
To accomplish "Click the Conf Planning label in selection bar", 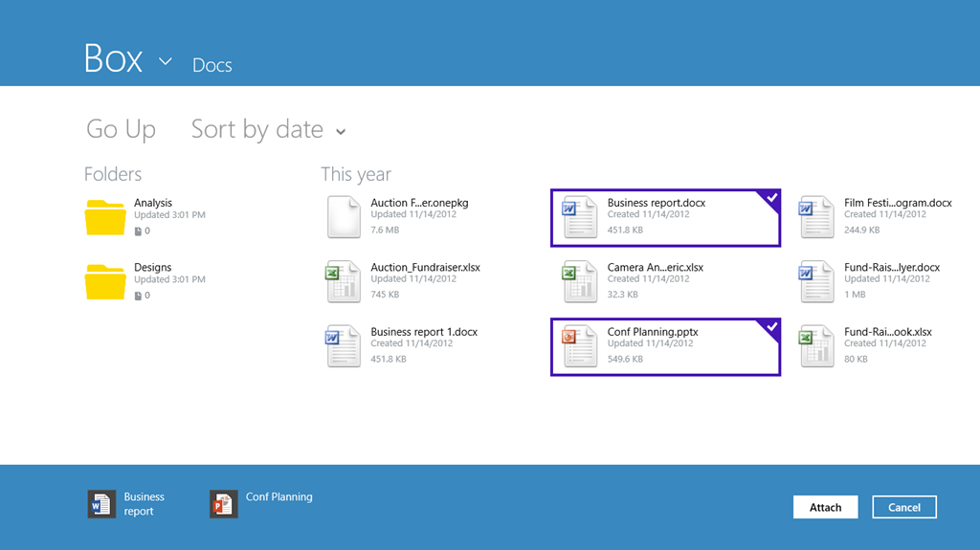I will [x=278, y=496].
